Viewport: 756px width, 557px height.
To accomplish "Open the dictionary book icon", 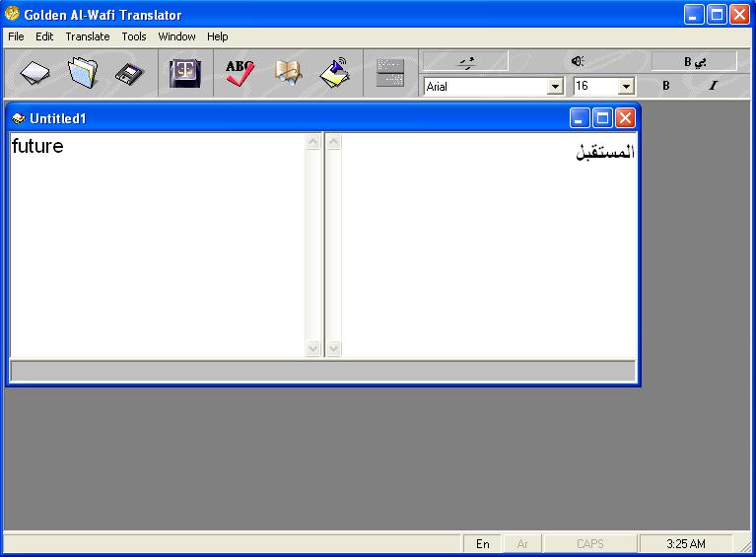I will click(x=289, y=73).
